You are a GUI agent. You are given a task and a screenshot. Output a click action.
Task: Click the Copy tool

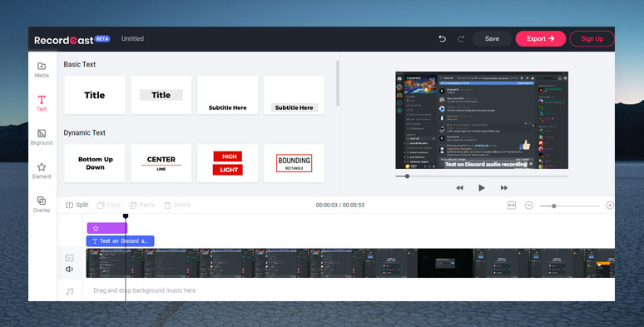pos(109,205)
